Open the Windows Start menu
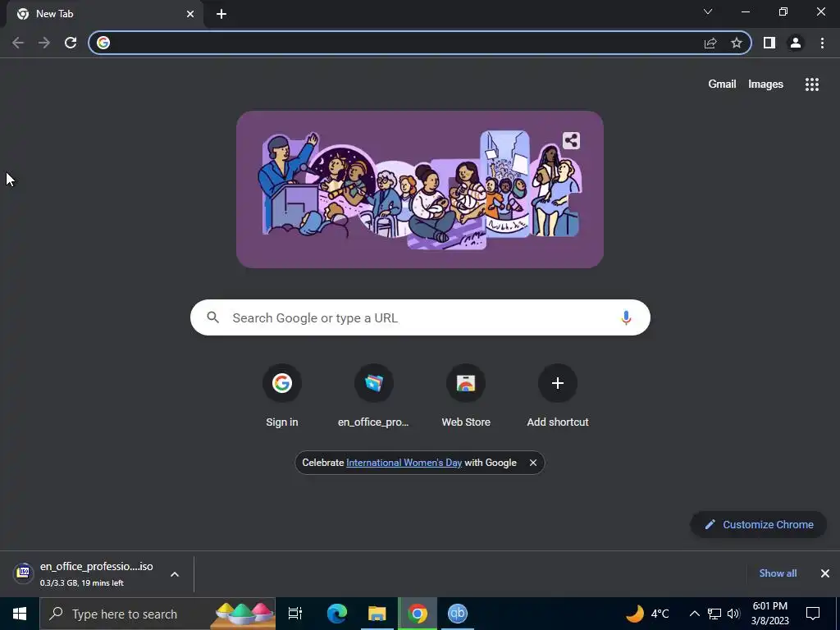 [20, 614]
